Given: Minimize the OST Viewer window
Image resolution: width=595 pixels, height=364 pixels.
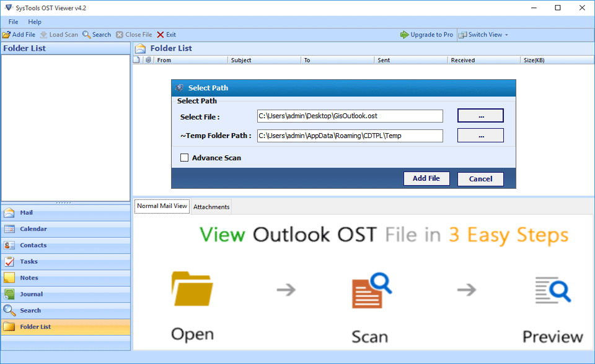Looking at the screenshot, I should [x=534, y=8].
